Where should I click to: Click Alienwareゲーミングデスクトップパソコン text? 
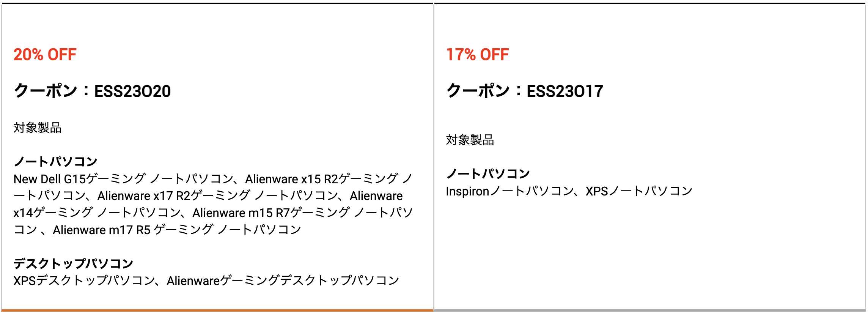tap(283, 280)
